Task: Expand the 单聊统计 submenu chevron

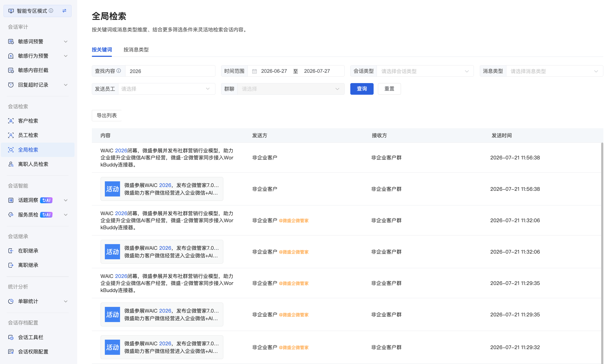Action: (66, 301)
